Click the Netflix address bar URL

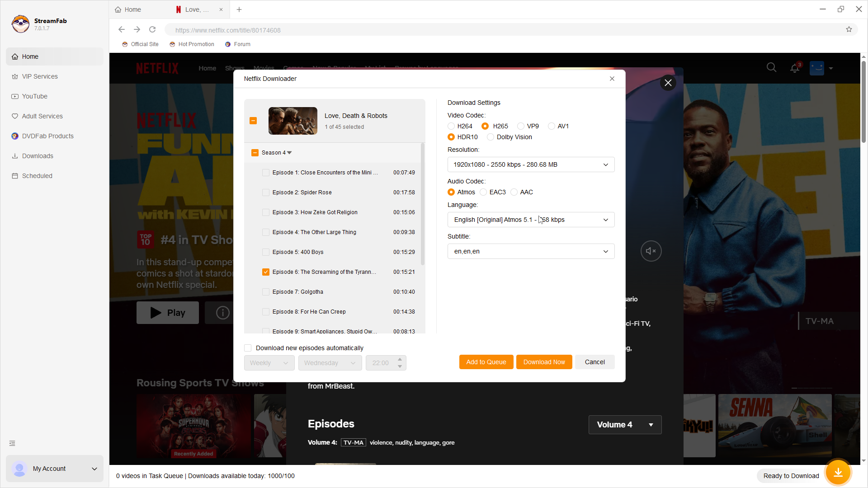[x=228, y=30]
